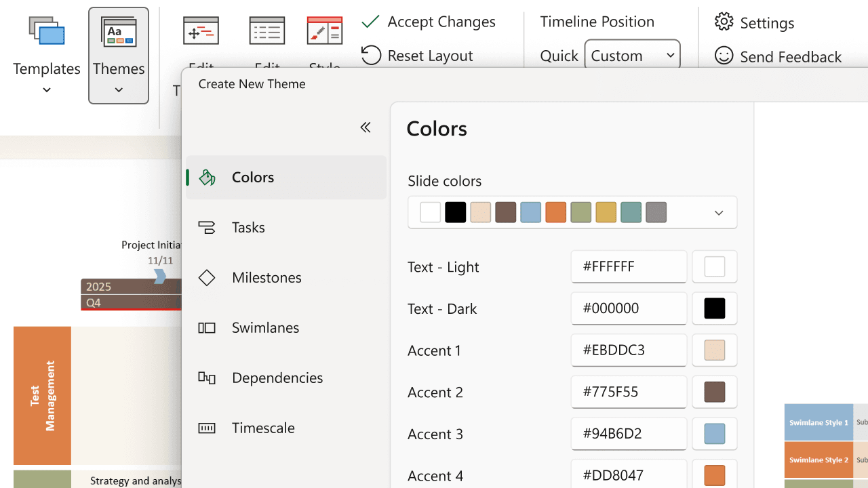The width and height of the screenshot is (868, 488).
Task: Click the Accept Changes checkmark icon
Action: tap(370, 22)
